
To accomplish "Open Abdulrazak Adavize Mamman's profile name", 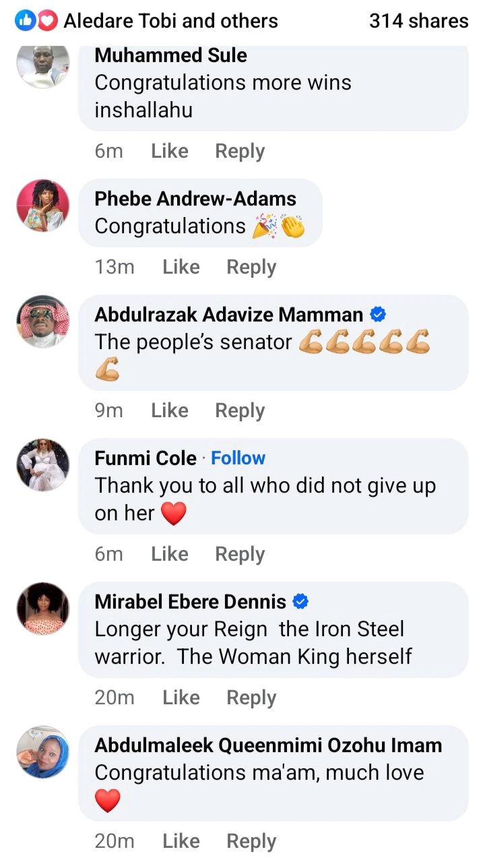I will pyautogui.click(x=228, y=315).
